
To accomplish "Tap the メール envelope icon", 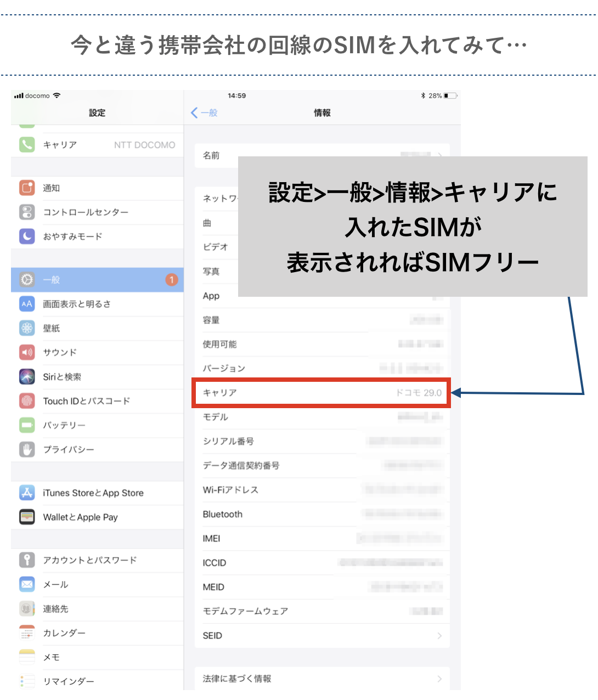I will (26, 584).
